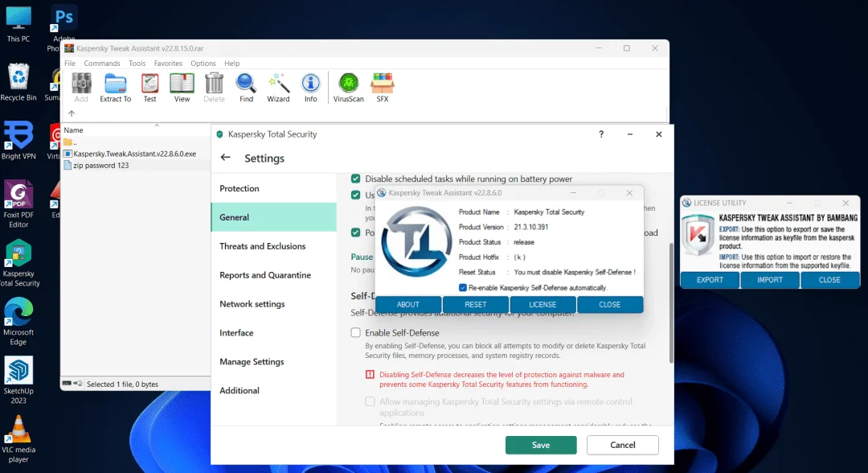Tick the Enable Self-Defense checkbox
Image resolution: width=868 pixels, height=473 pixels.
pos(355,332)
